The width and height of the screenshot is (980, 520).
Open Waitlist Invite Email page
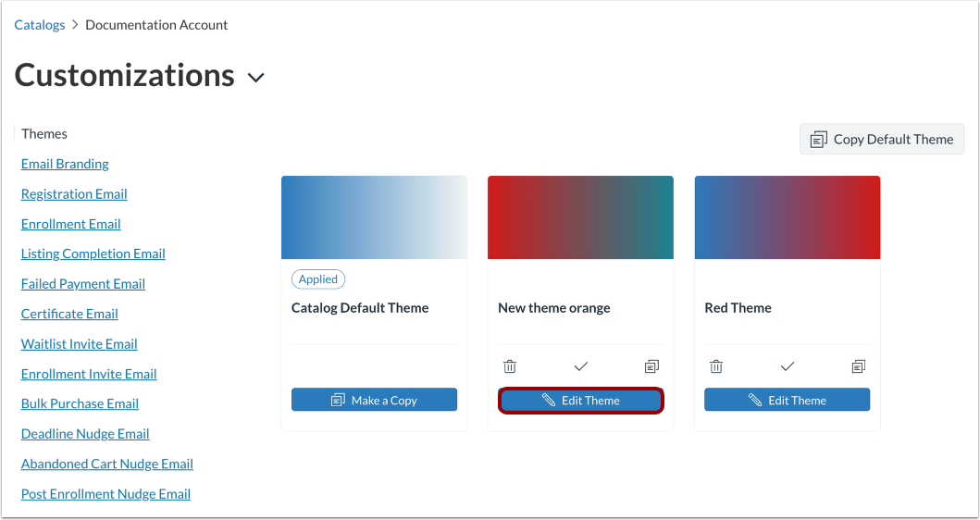click(80, 344)
